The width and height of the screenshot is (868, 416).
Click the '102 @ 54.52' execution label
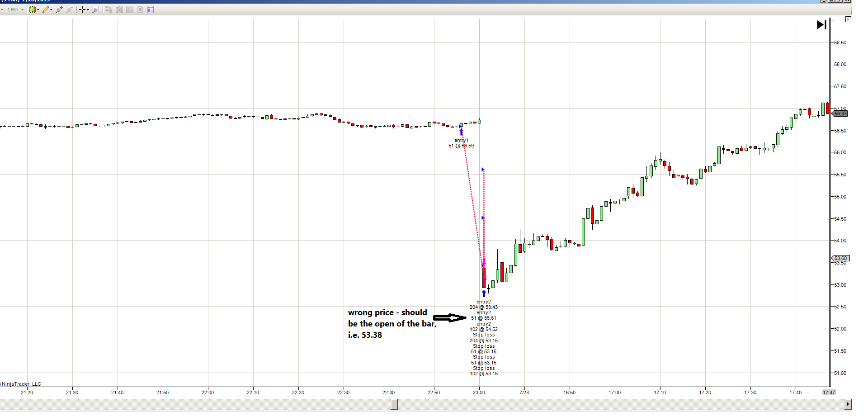tap(484, 330)
